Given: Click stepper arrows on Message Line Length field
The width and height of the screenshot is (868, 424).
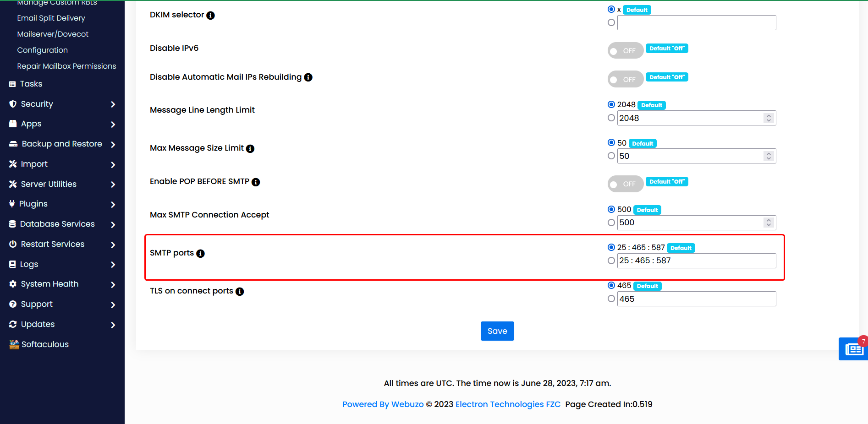Looking at the screenshot, I should (769, 118).
